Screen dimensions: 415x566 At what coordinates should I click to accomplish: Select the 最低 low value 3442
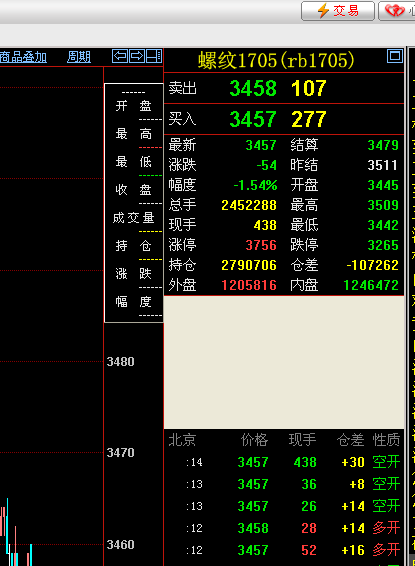tap(383, 225)
